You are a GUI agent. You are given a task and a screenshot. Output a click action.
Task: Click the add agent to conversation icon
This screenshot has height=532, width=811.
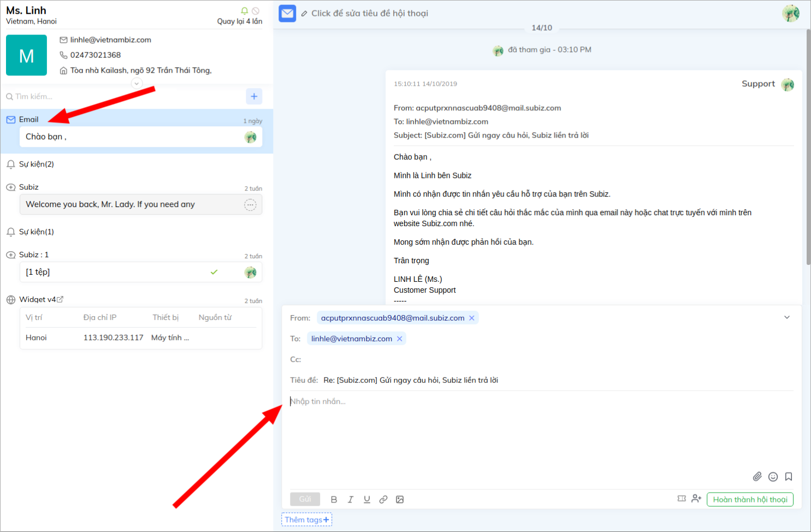pos(696,499)
